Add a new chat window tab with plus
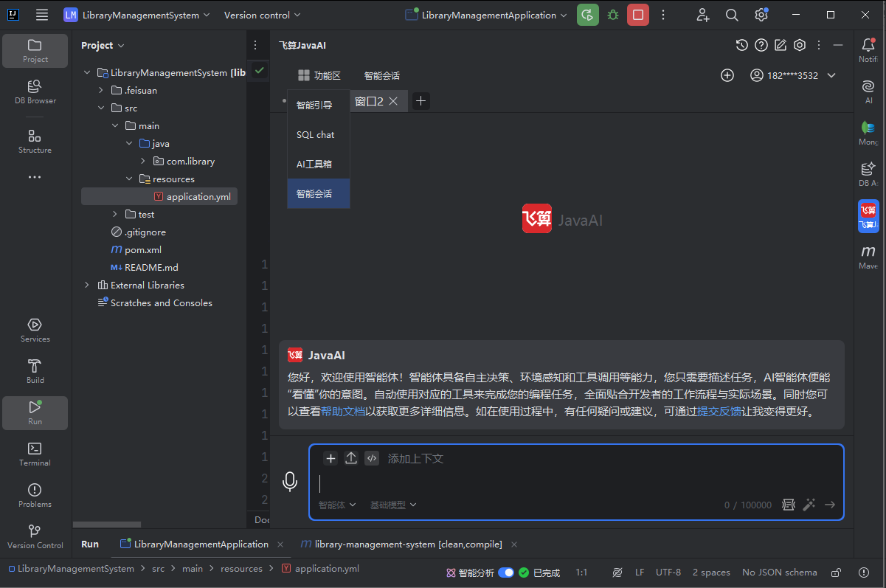 pyautogui.click(x=420, y=101)
